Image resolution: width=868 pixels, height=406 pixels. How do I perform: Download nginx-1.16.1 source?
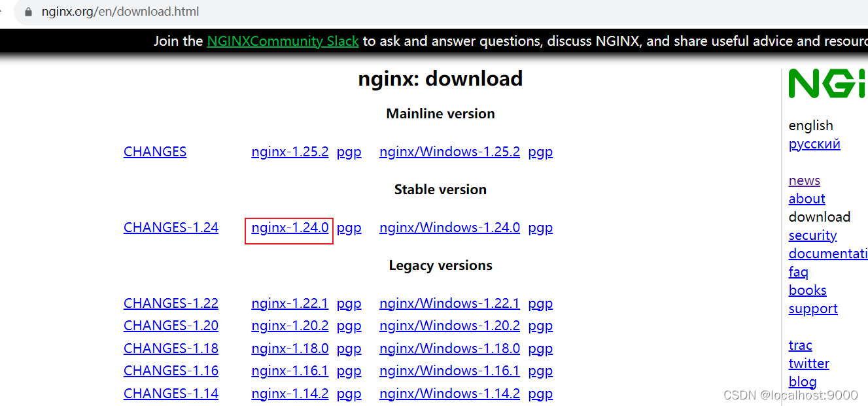pos(290,371)
